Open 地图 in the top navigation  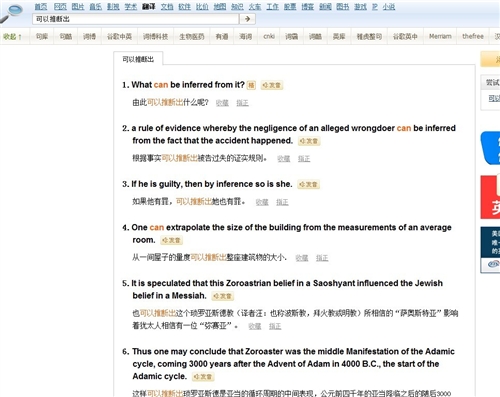click(x=220, y=7)
